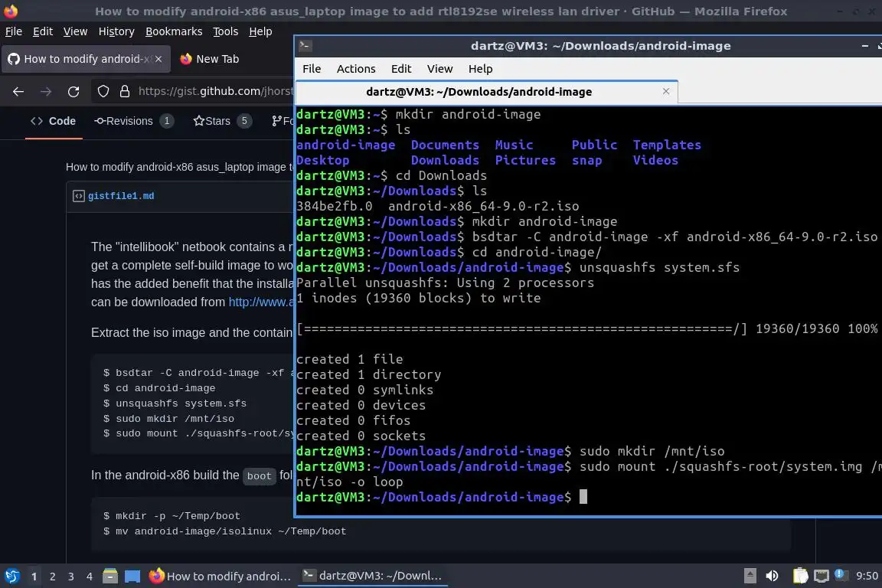
Task: Switch to workspace 4
Action: 90,577
